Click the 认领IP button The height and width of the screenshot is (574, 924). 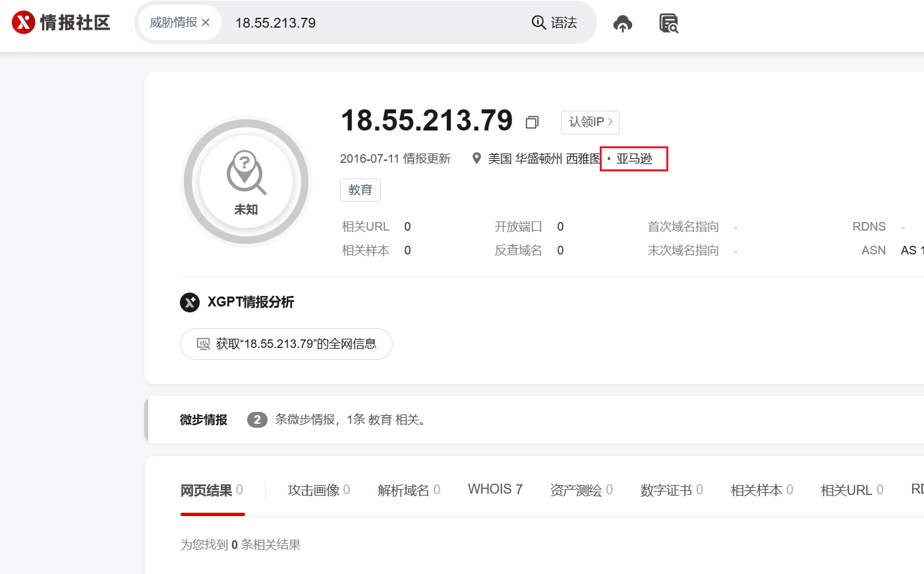pos(590,122)
